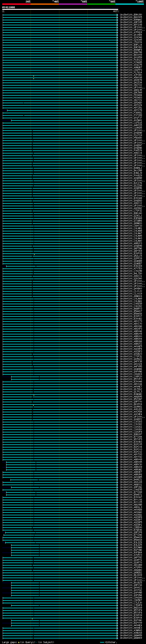This screenshot has height=644, width=146.
Task: Click the UniRef100_A5AYU8 hit name
Action: pyautogui.click(x=131, y=78)
